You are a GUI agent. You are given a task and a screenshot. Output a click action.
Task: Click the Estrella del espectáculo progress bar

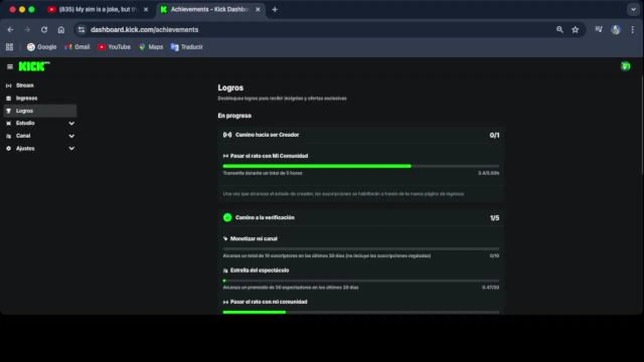point(361,281)
